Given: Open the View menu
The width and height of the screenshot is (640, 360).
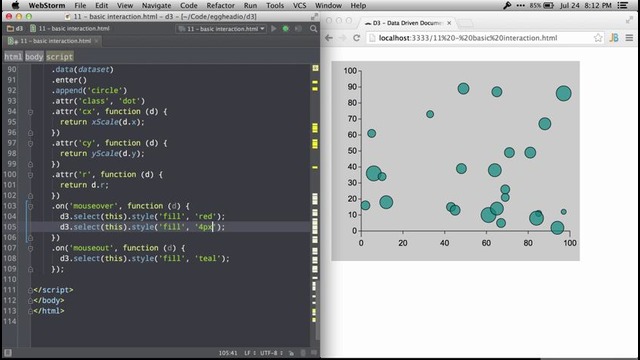Looking at the screenshot, I should (x=125, y=5).
